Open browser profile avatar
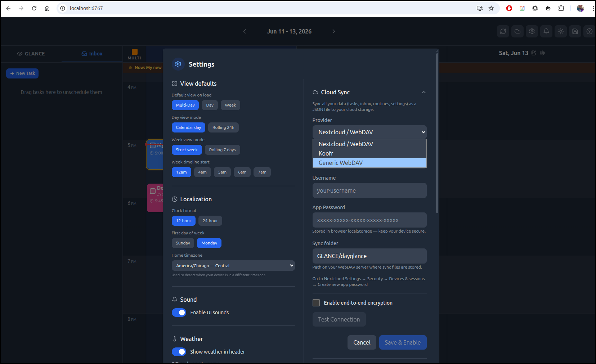The height and width of the screenshot is (364, 596). 581,8
